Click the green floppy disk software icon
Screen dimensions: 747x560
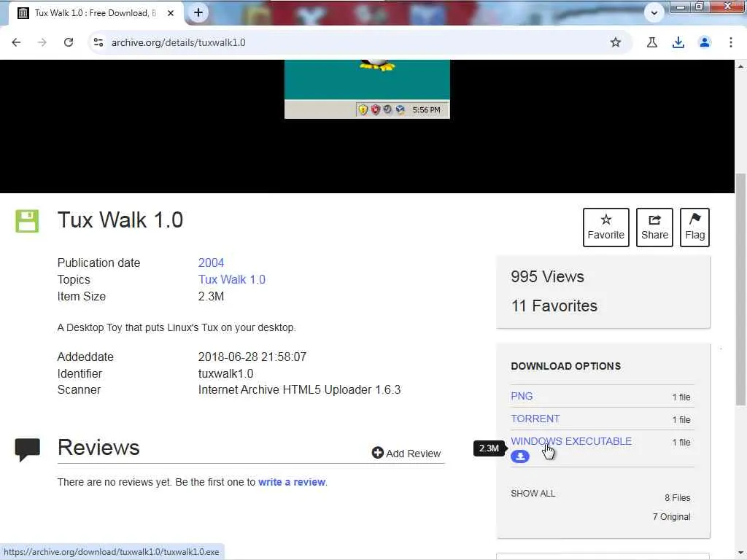point(27,221)
